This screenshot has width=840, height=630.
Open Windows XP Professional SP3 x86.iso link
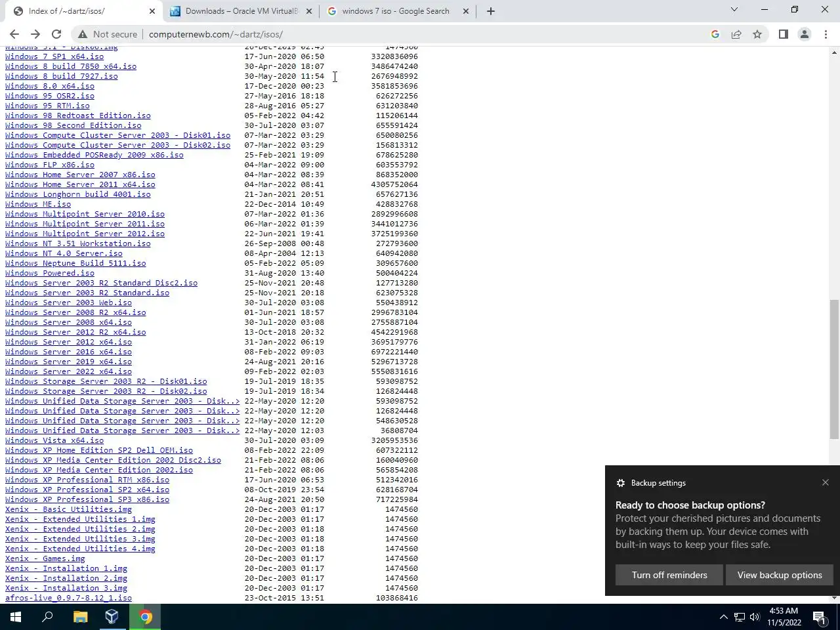point(87,499)
